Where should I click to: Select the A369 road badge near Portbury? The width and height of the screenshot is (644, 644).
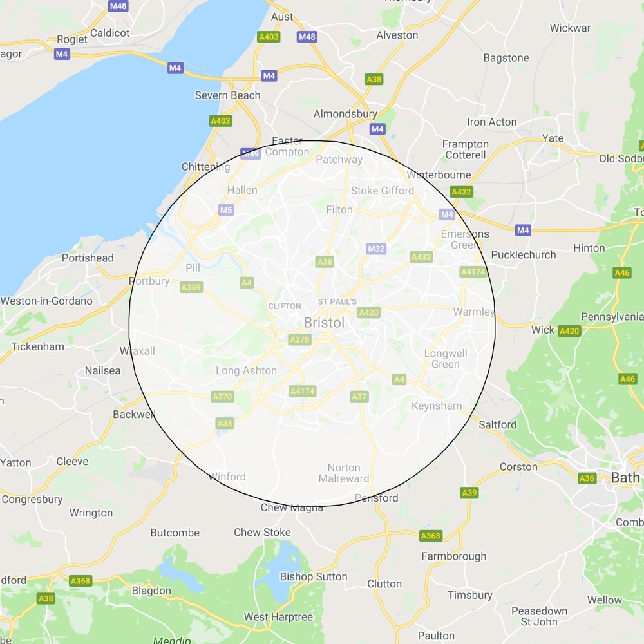pos(191,287)
